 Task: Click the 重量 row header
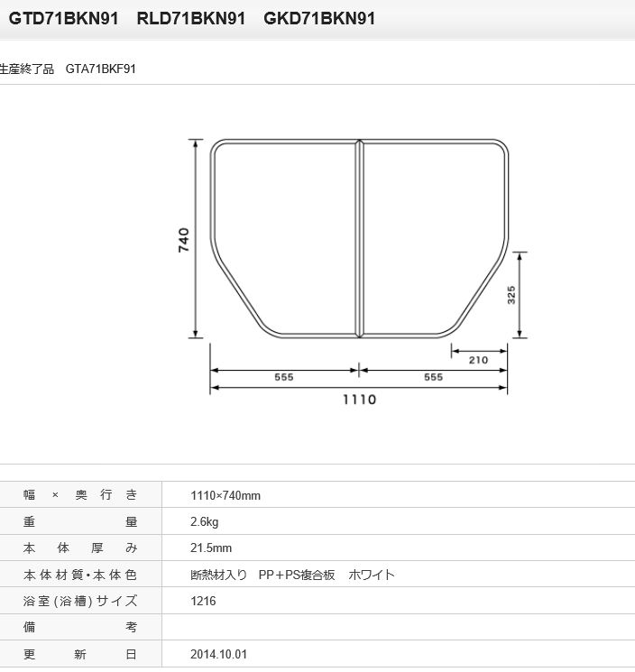[80, 521]
